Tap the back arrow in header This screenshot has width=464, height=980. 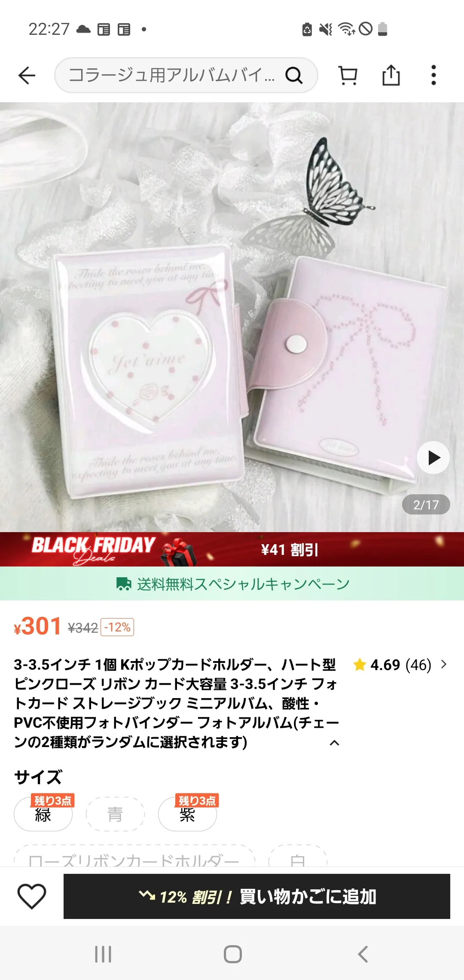pyautogui.click(x=27, y=76)
